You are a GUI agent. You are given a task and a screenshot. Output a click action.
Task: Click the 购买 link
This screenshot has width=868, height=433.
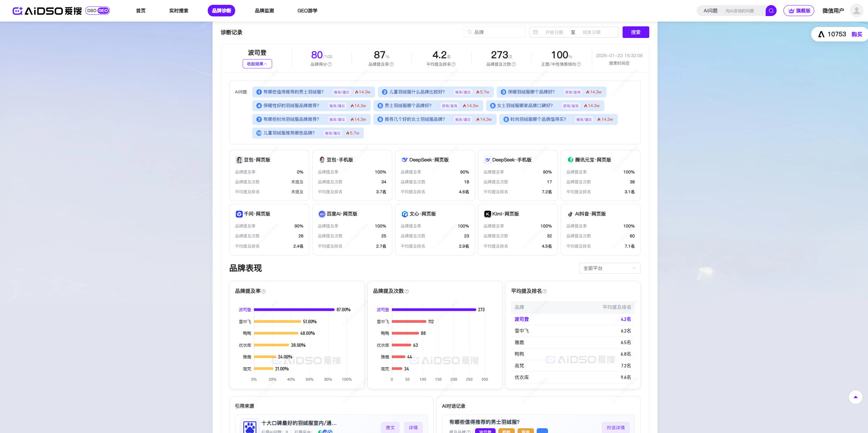click(857, 34)
